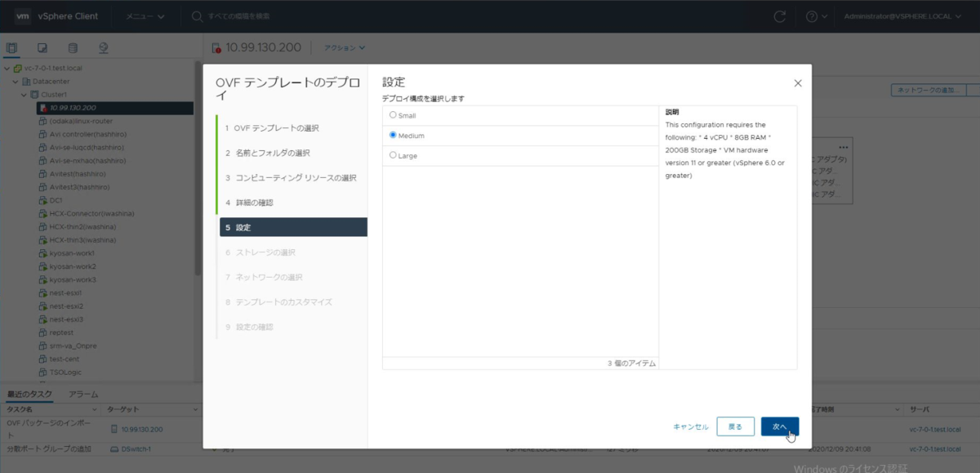Select step 5 設定 in wizard
Screen dimensions: 980x473
pos(292,227)
